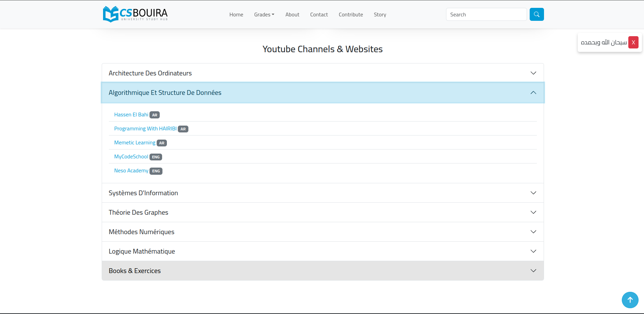The height and width of the screenshot is (314, 644).
Task: Dismiss the Arabic notification with X
Action: (633, 42)
